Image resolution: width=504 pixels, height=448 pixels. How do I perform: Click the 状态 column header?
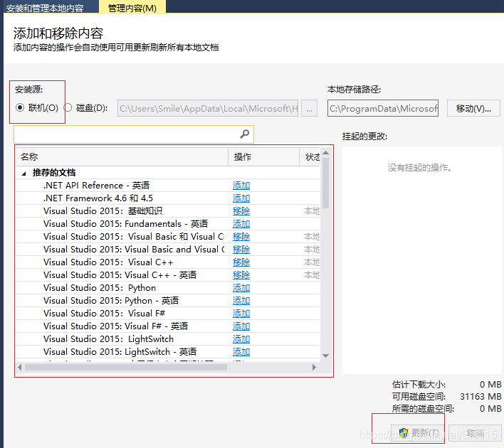(310, 156)
